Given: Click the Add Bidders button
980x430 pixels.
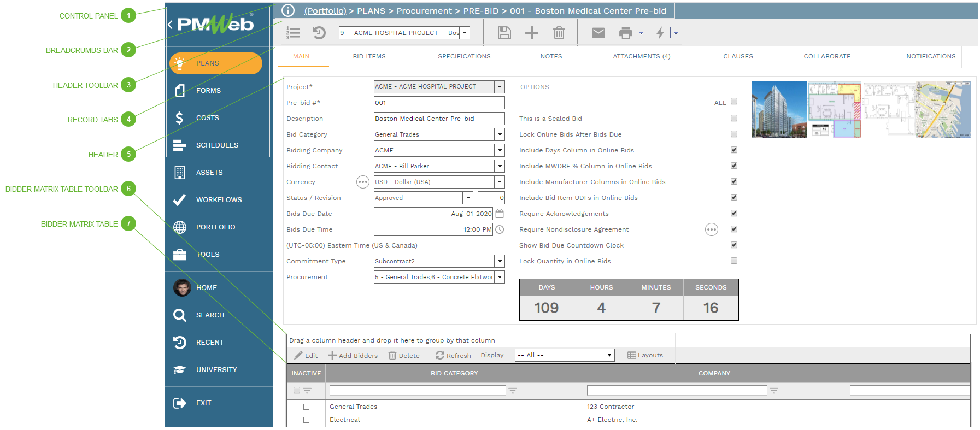Looking at the screenshot, I should (353, 355).
